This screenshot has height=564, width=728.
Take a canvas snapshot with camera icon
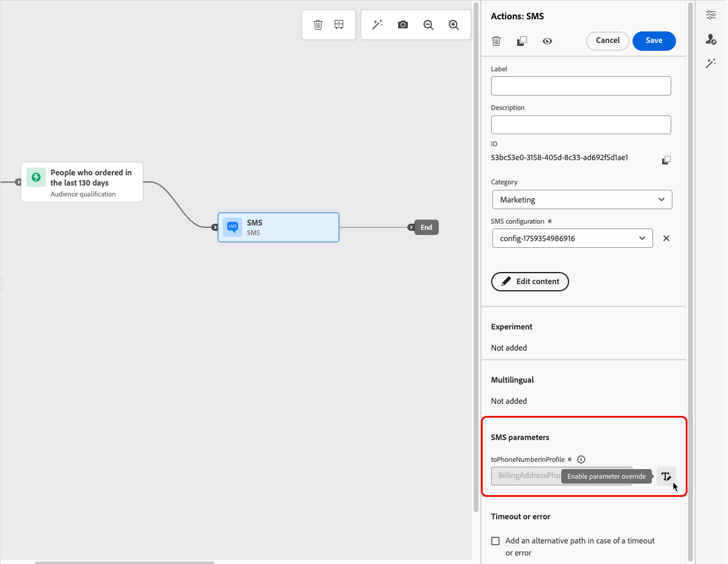(403, 25)
